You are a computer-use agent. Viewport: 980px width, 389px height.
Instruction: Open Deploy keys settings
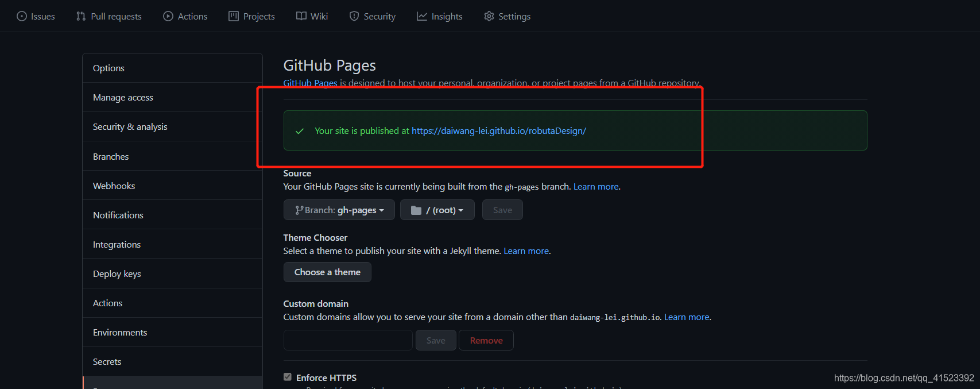tap(172, 274)
